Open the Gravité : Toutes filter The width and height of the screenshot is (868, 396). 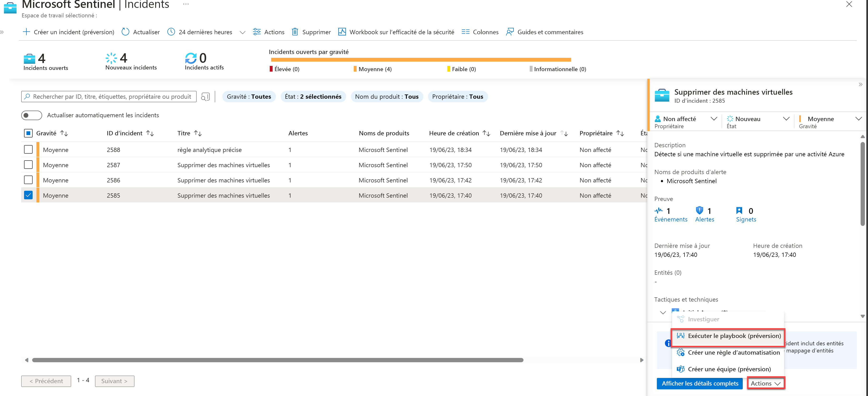(x=249, y=97)
